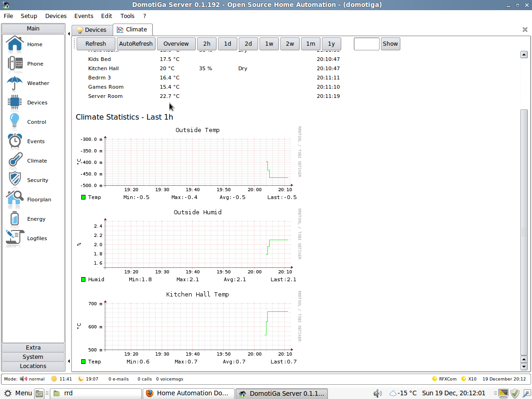This screenshot has width=532, height=399.
Task: Open the Events menu
Action: [x=84, y=16]
